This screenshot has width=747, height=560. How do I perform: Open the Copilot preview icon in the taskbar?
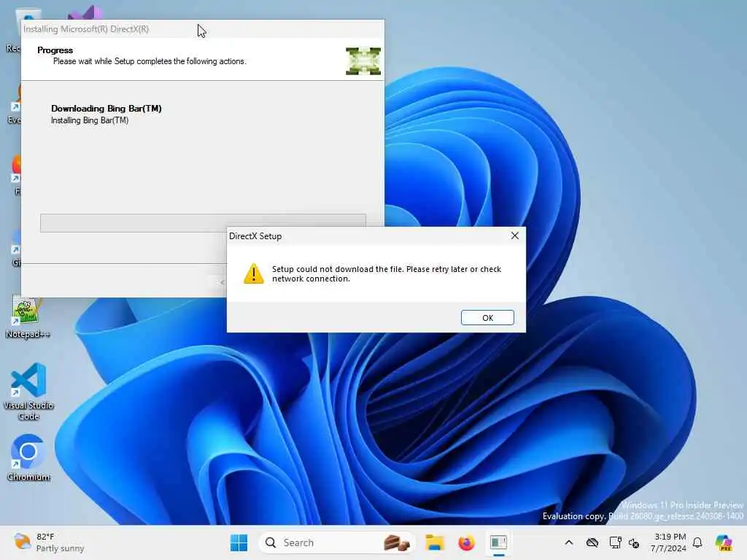point(724,542)
